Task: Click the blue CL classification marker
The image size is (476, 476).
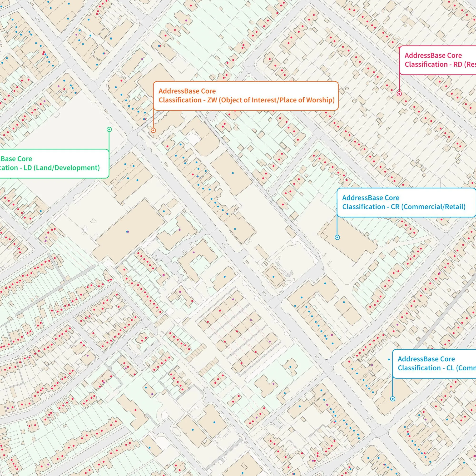Action: tap(393, 399)
